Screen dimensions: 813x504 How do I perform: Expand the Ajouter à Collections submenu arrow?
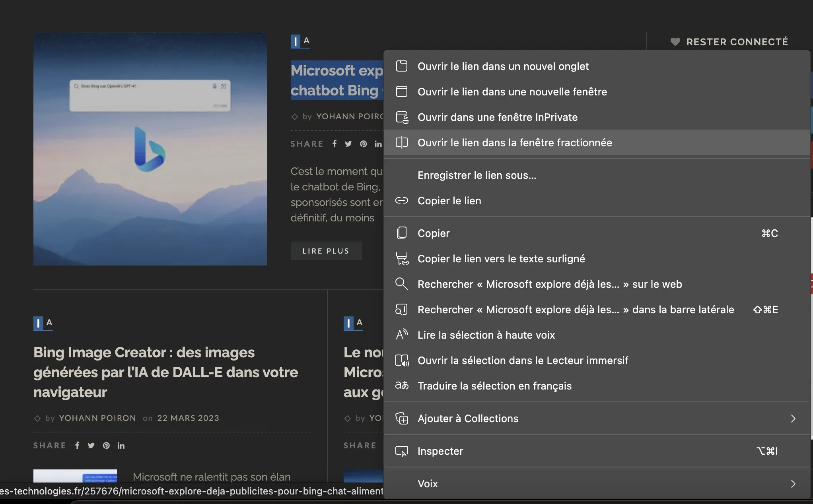(x=793, y=418)
